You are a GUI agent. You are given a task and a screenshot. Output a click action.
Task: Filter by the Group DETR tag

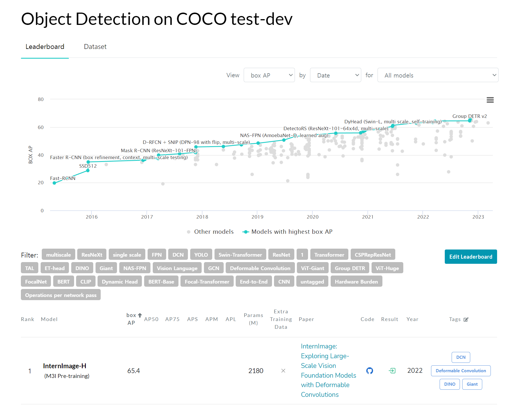point(350,268)
